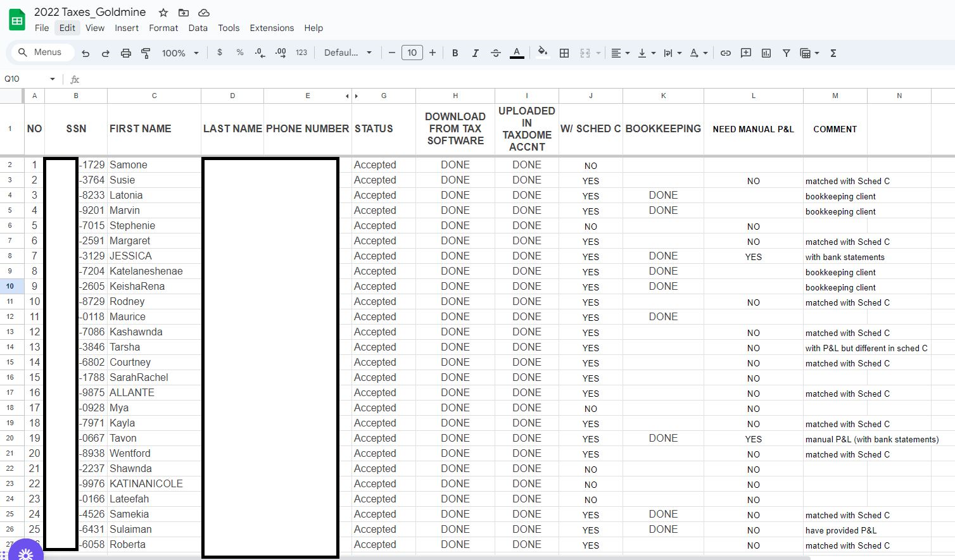Create a filter
Image resolution: width=955 pixels, height=560 pixels.
click(x=787, y=53)
